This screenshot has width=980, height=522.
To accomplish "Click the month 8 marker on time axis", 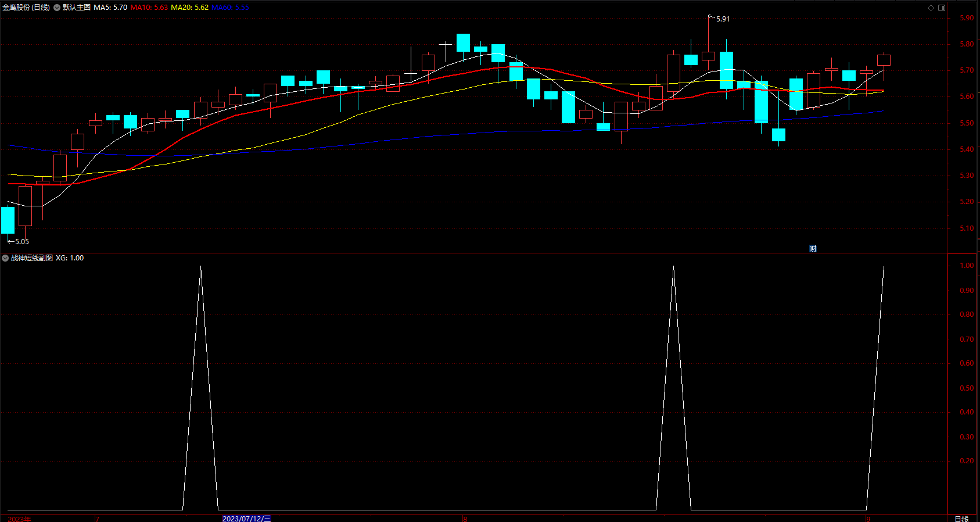I will pyautogui.click(x=465, y=519).
